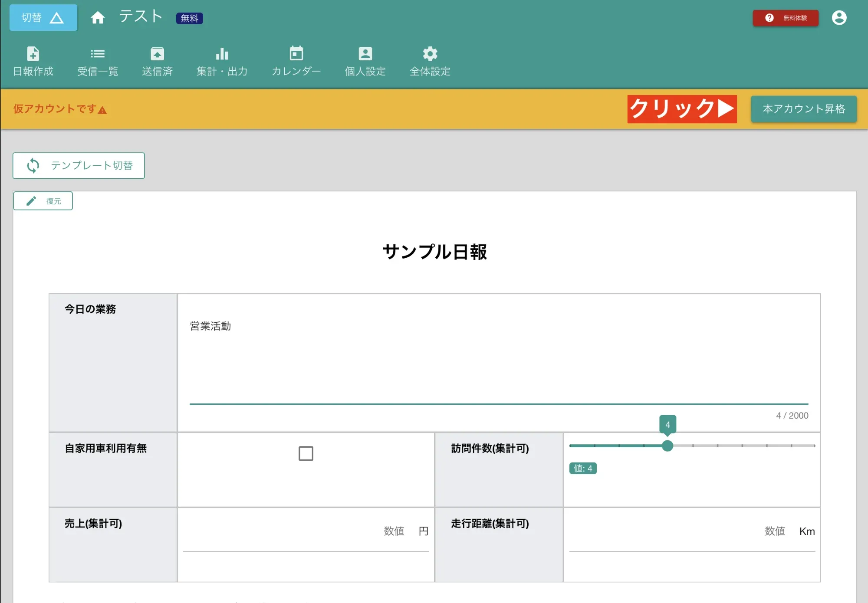Open the user account profile icon
Screen dimensions: 868x603
pos(839,17)
